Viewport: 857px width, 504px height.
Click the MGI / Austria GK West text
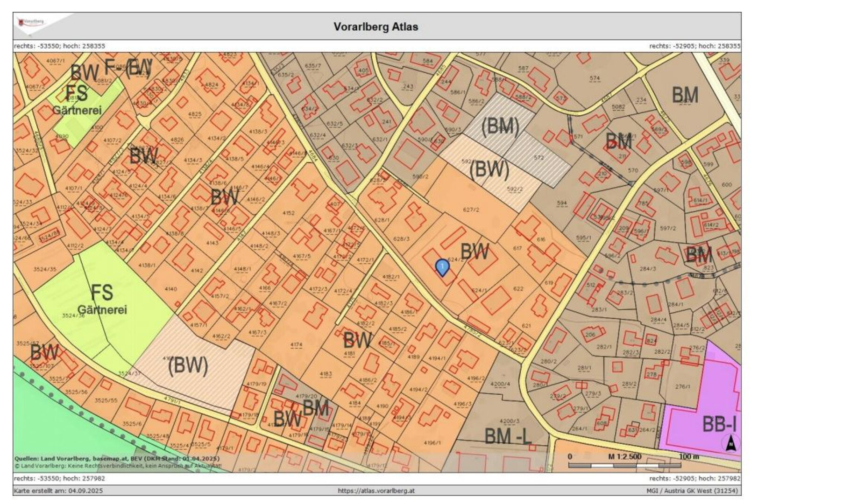[692, 490]
